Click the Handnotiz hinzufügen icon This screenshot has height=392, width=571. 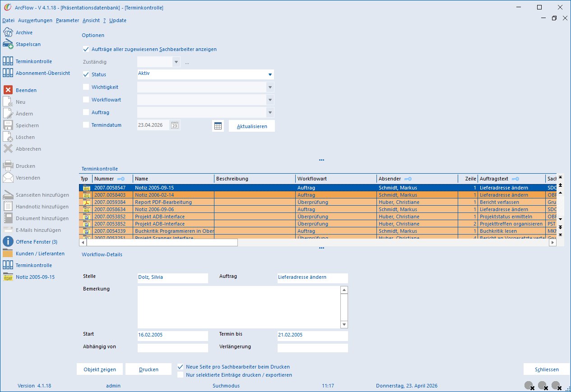point(8,207)
